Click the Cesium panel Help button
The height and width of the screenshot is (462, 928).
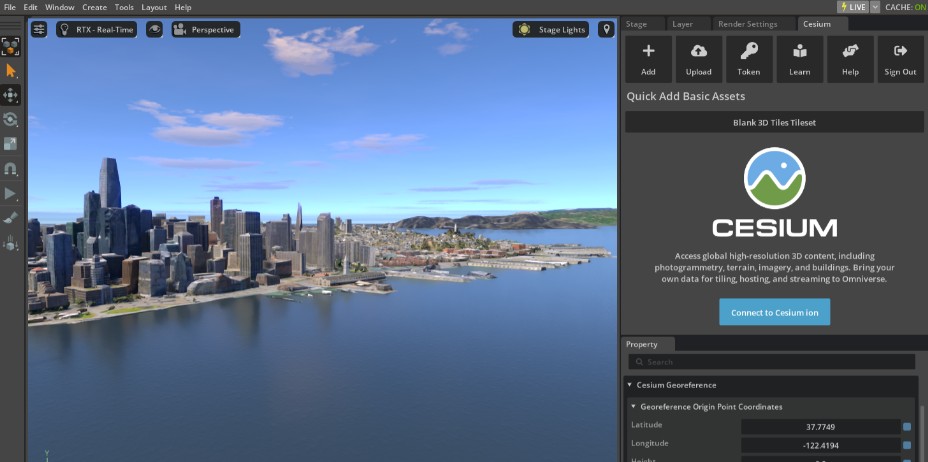pos(850,59)
